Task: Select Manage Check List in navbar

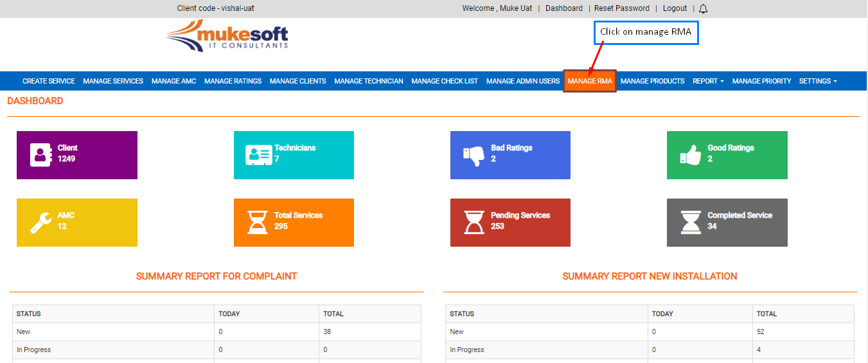Action: [x=445, y=81]
